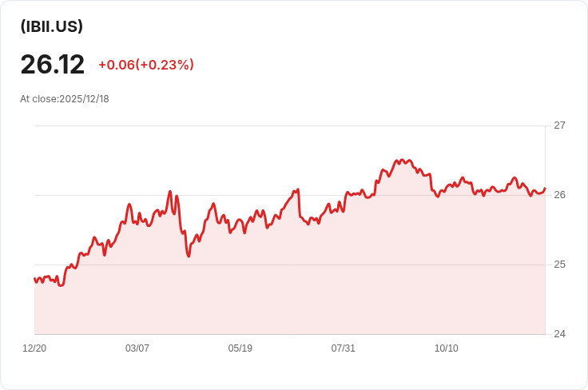The width and height of the screenshot is (588, 390).
Task: Click the 25 price axis label
Action: coord(559,265)
